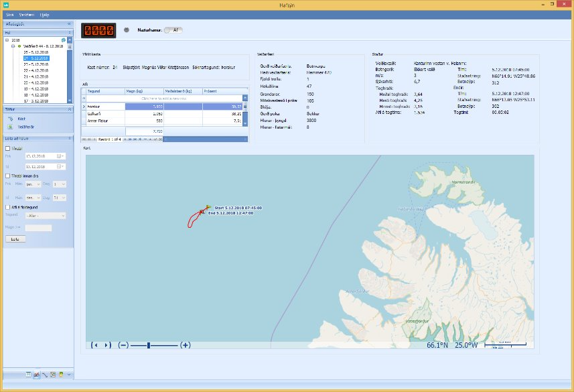Pan map left with arrow button
The height and width of the screenshot is (392, 574).
click(x=95, y=345)
